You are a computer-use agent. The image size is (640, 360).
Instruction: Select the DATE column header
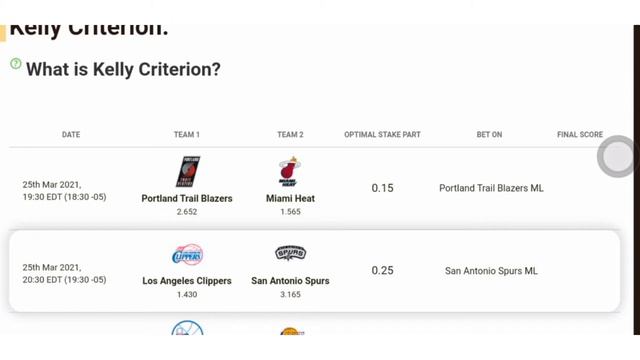point(71,134)
